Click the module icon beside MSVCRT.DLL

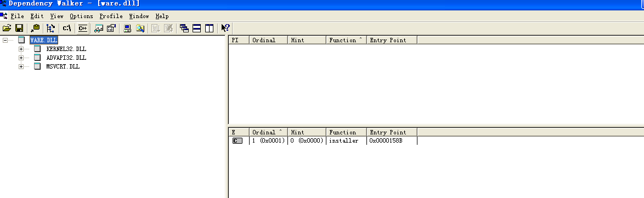(37, 66)
